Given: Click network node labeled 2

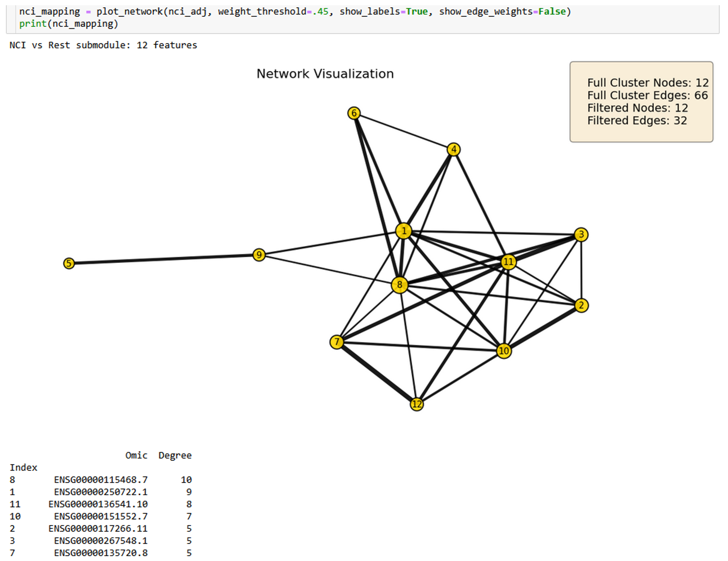Looking at the screenshot, I should [581, 305].
